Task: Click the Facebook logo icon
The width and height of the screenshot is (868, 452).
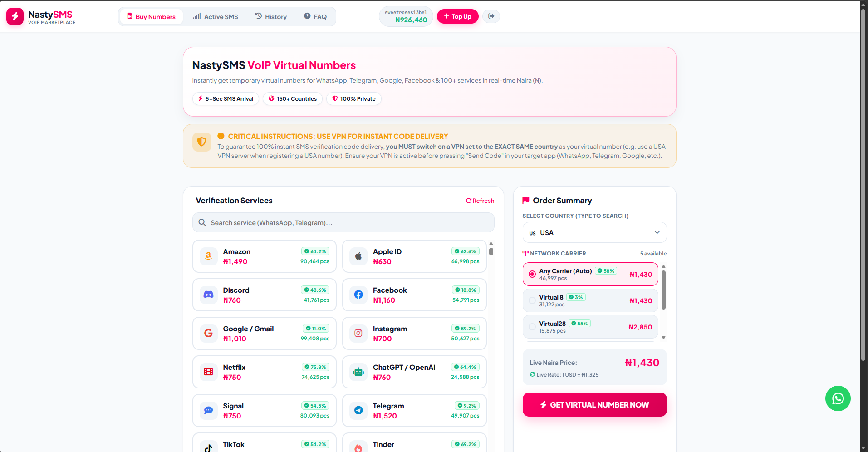Action: click(358, 295)
